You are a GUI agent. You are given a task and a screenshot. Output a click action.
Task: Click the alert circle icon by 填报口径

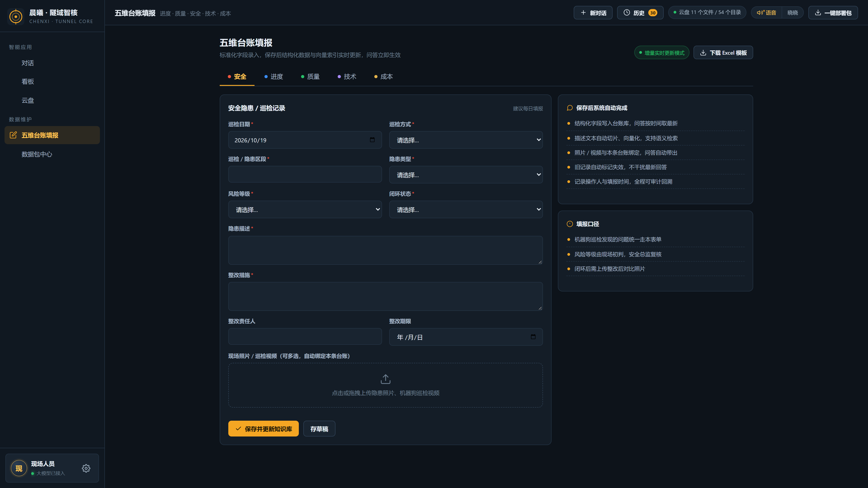pyautogui.click(x=570, y=224)
